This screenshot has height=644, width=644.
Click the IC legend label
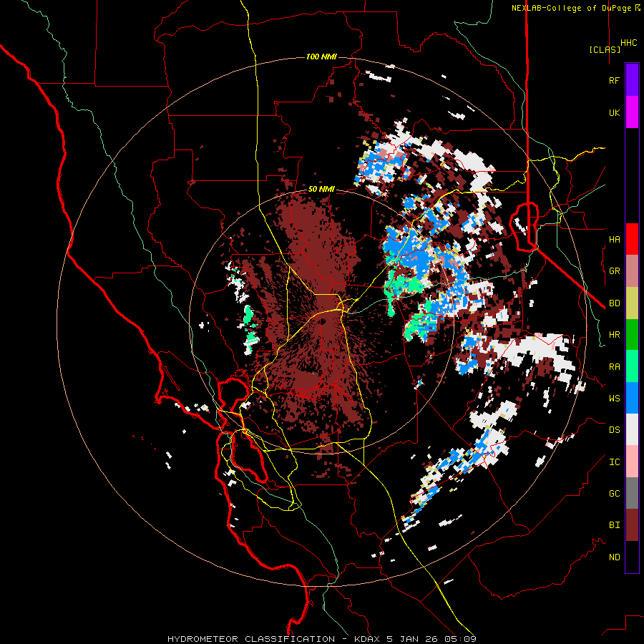coord(614,462)
